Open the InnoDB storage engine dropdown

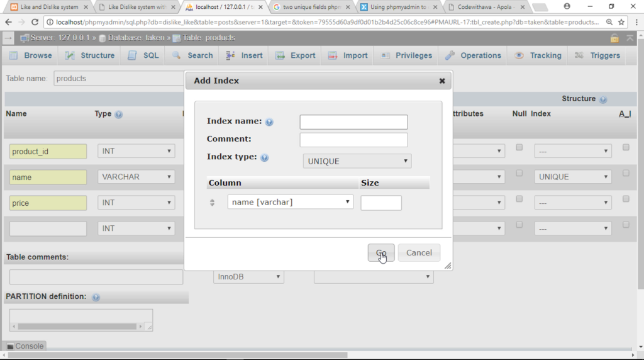[x=249, y=277]
